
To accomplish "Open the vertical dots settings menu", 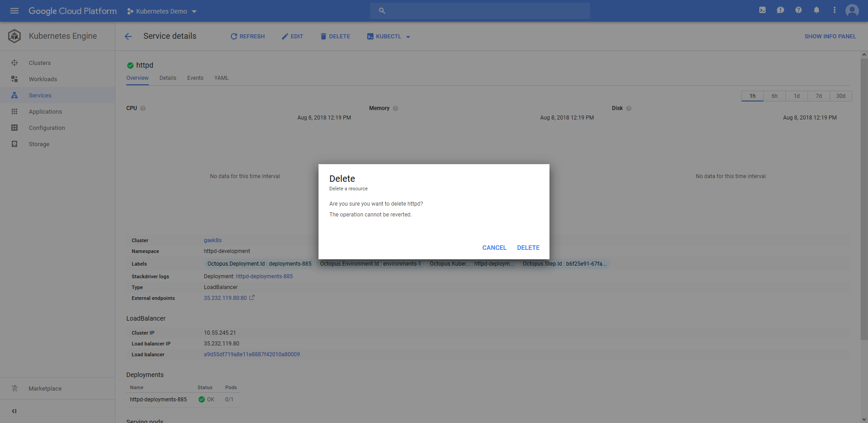I will pyautogui.click(x=834, y=10).
